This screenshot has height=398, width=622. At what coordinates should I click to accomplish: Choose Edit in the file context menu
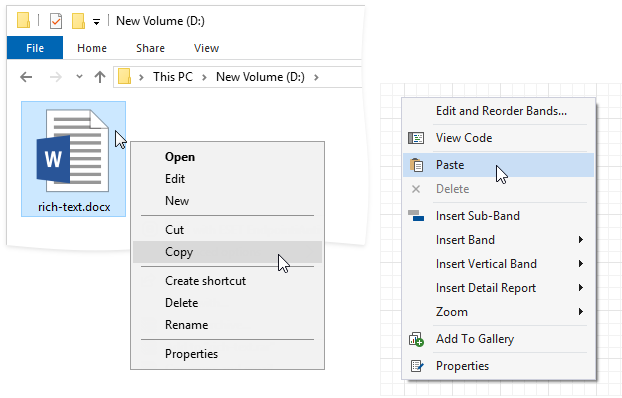(227, 179)
